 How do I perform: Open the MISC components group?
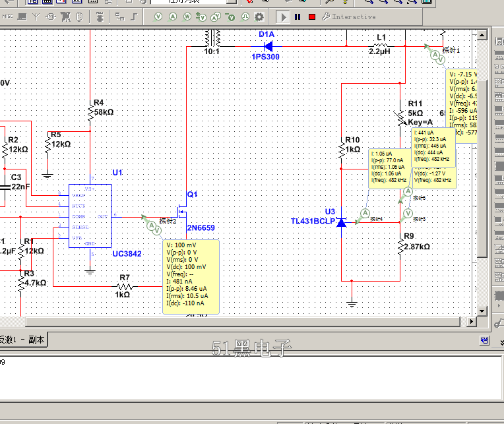tap(7, 16)
